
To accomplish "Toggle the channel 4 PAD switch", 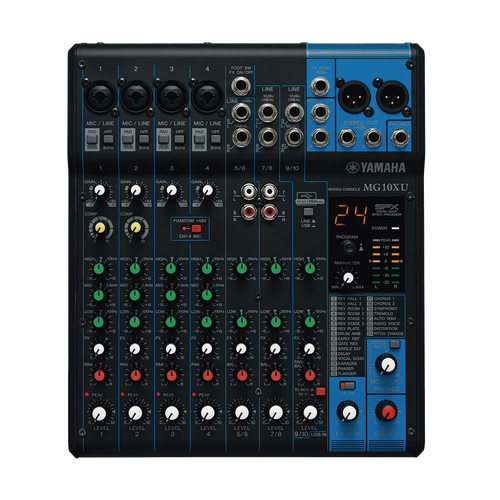I will (199, 140).
